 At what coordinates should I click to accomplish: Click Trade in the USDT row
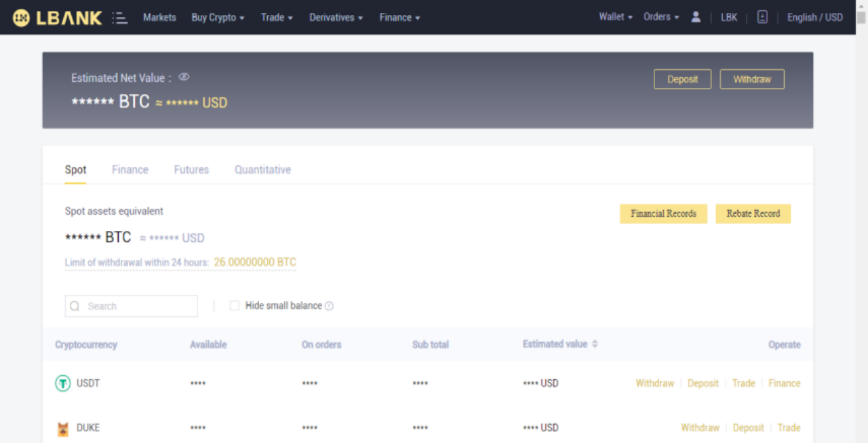click(743, 383)
